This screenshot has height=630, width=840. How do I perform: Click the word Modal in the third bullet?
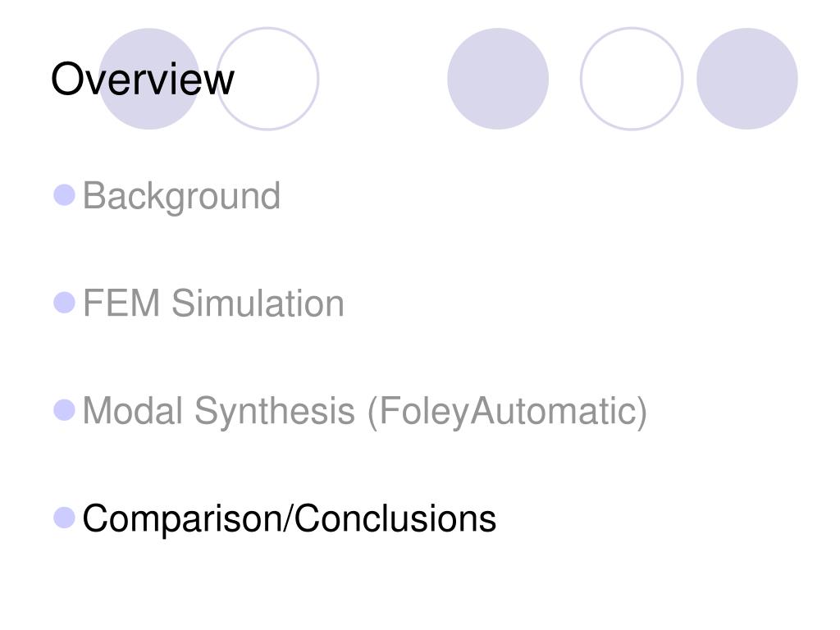click(x=133, y=411)
